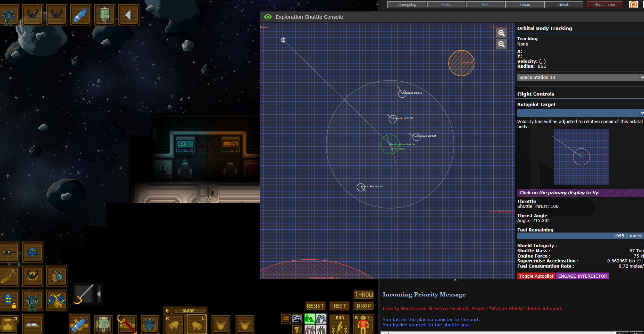Select the right hand slot
Viewport: 644px width, 334px height.
(174, 325)
